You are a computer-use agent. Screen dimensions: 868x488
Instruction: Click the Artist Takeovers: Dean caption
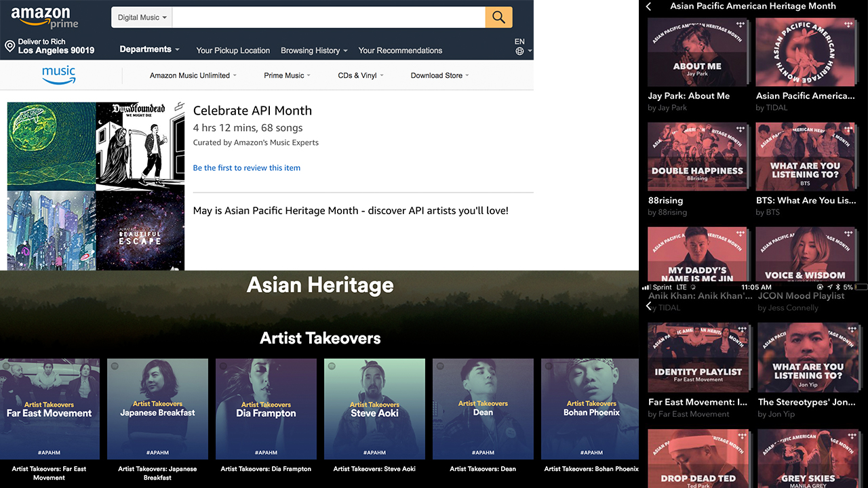(x=483, y=468)
